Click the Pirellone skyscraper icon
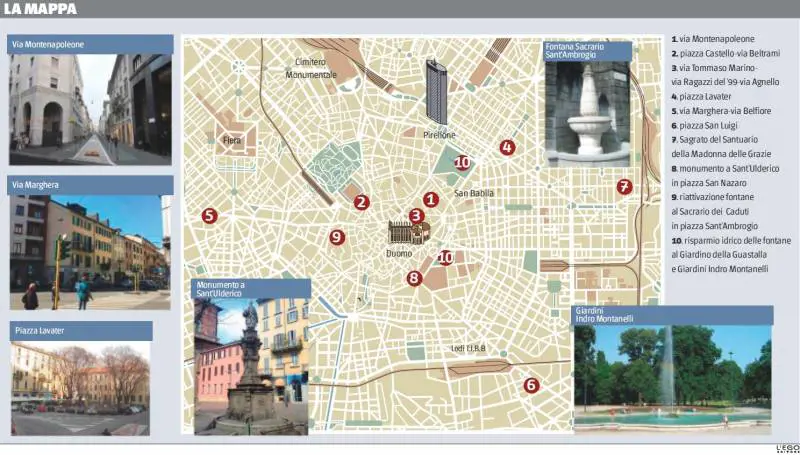This screenshot has height=455, width=800. tap(437, 92)
